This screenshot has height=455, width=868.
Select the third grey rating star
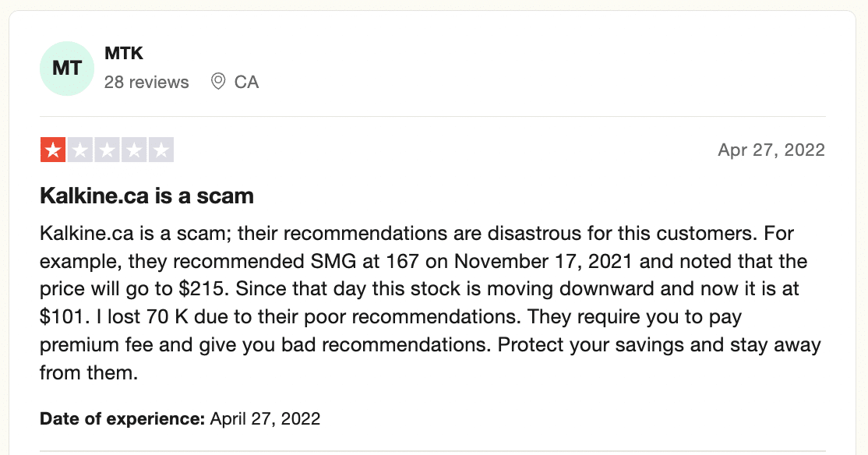coord(107,150)
